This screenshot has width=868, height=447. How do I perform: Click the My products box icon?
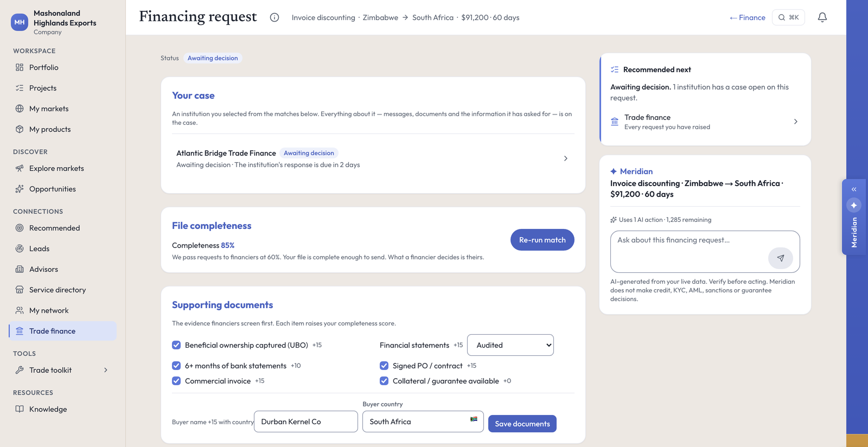point(20,129)
